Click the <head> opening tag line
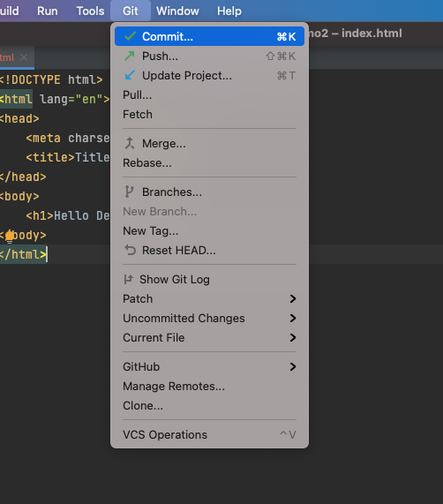The width and height of the screenshot is (443, 504). tap(19, 118)
